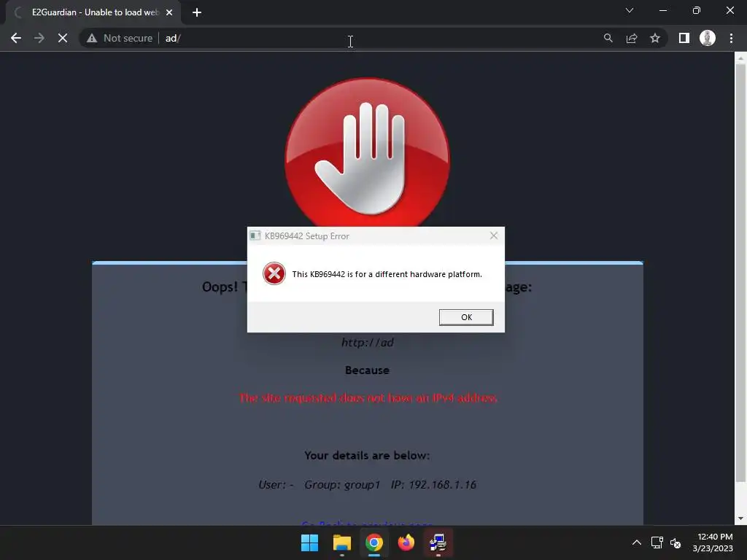Go back to the previous page in Chrome

tap(16, 38)
